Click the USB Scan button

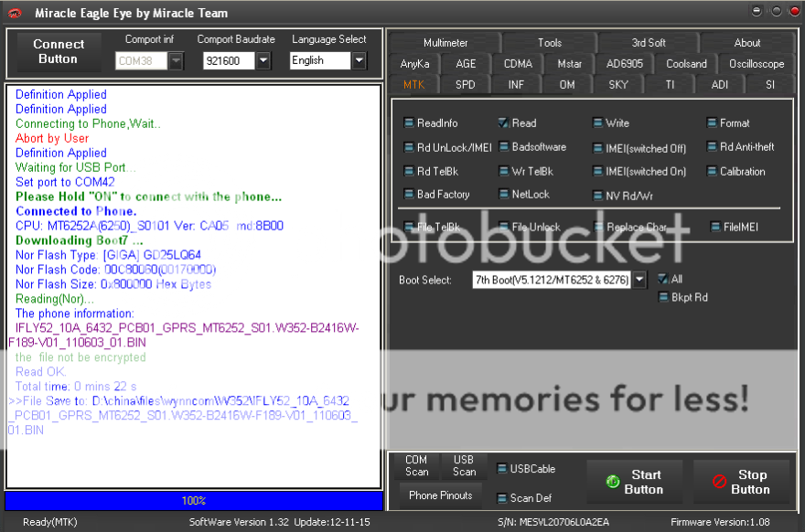point(464,466)
